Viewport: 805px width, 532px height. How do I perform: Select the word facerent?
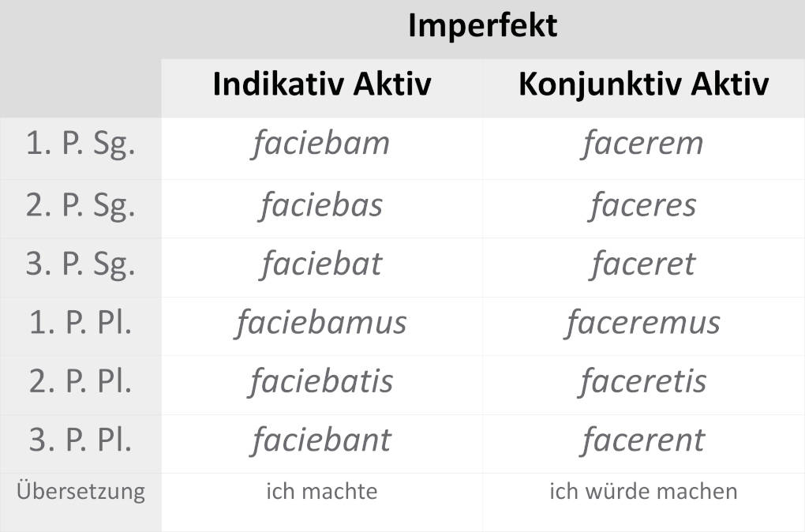pos(643,440)
